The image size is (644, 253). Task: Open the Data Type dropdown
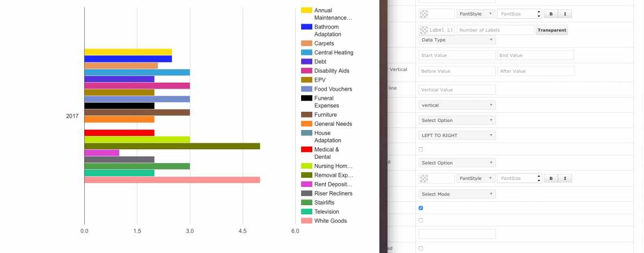pyautogui.click(x=457, y=40)
